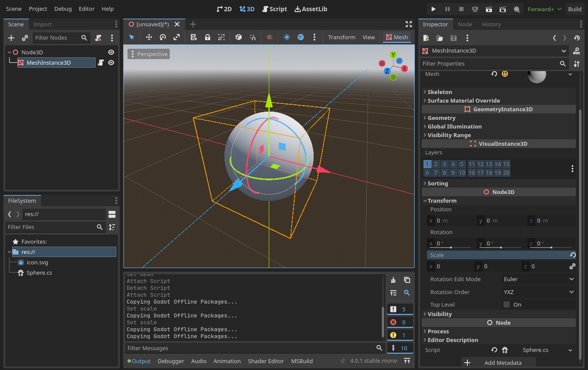The height and width of the screenshot is (370, 588).
Task: Select the Move Mode tool
Action: click(149, 37)
